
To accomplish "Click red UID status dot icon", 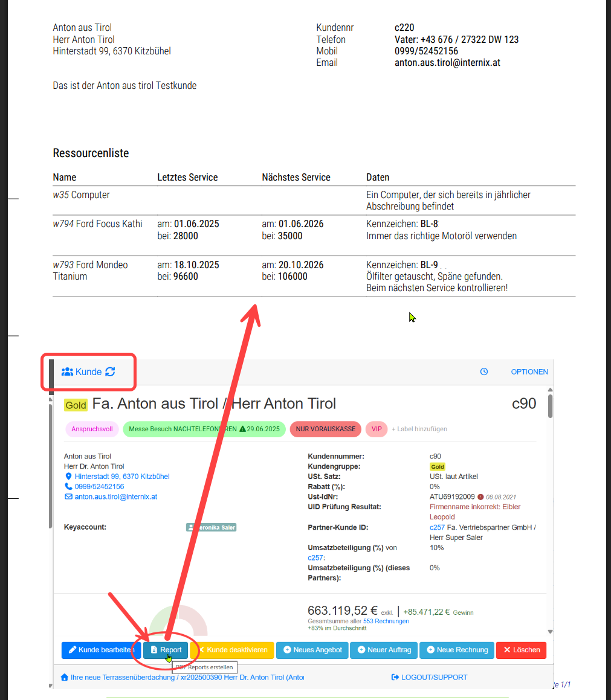I will point(480,497).
